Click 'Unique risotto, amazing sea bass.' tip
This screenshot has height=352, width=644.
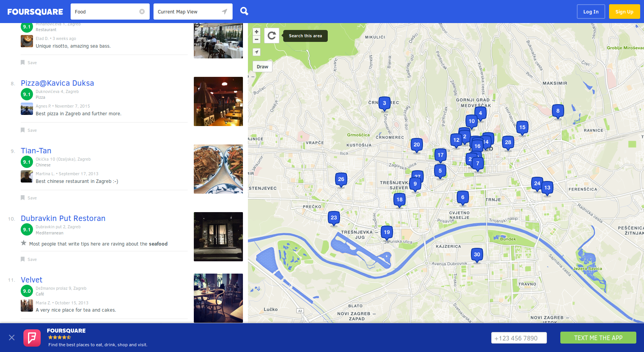(73, 46)
